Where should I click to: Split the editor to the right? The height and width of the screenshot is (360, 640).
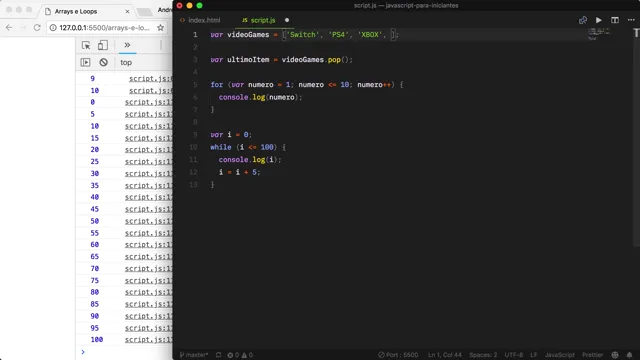pos(615,20)
